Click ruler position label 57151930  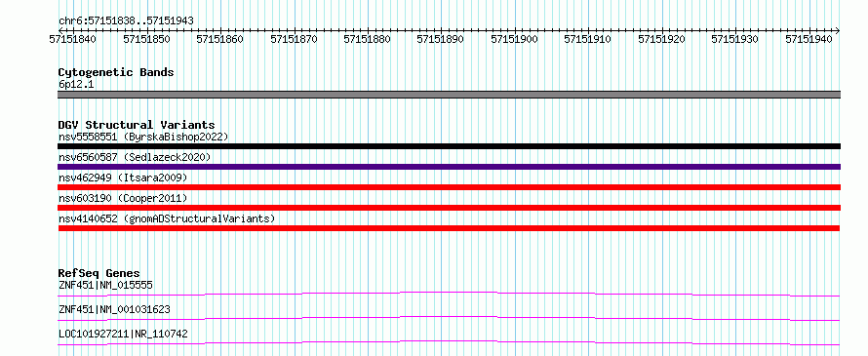pyautogui.click(x=734, y=39)
